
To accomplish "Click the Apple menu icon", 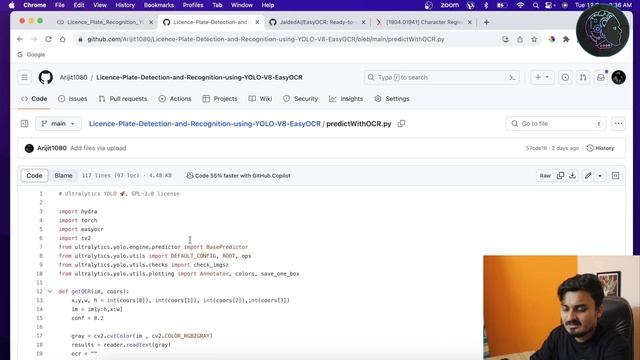I will [12, 5].
